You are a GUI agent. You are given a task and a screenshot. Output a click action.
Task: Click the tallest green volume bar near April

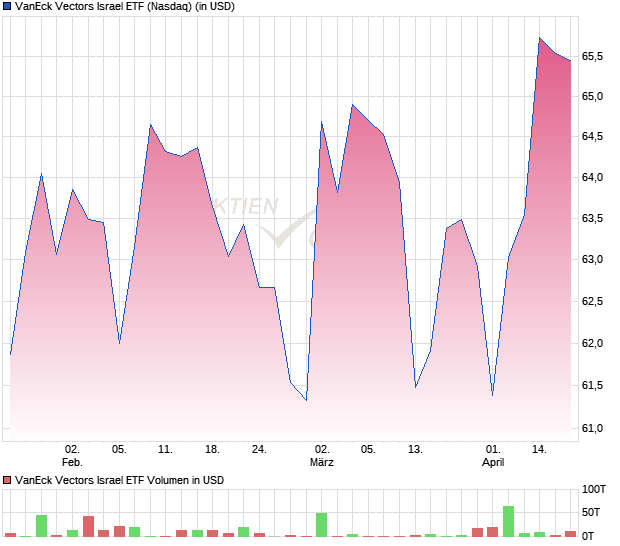pos(508,521)
